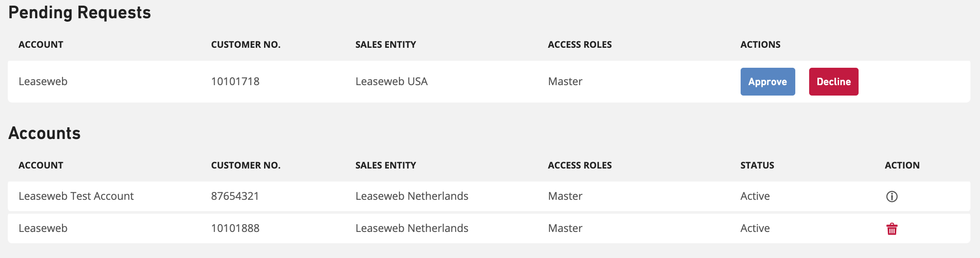The image size is (980, 258).
Task: Select the Leaseweb Test Account row name
Action: [76, 196]
